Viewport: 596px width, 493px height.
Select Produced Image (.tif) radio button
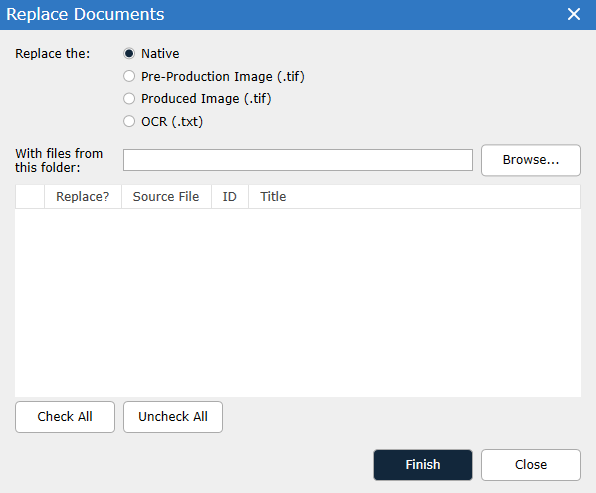coord(129,99)
